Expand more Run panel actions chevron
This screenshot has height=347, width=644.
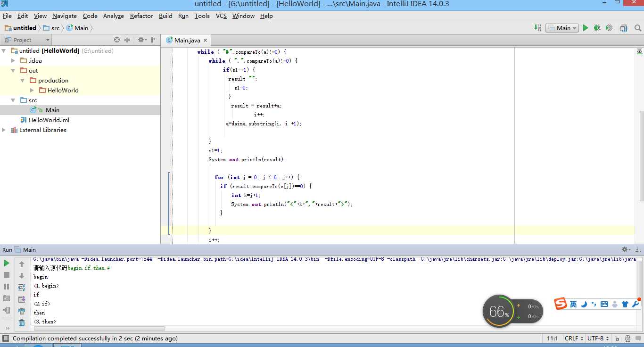(7, 328)
